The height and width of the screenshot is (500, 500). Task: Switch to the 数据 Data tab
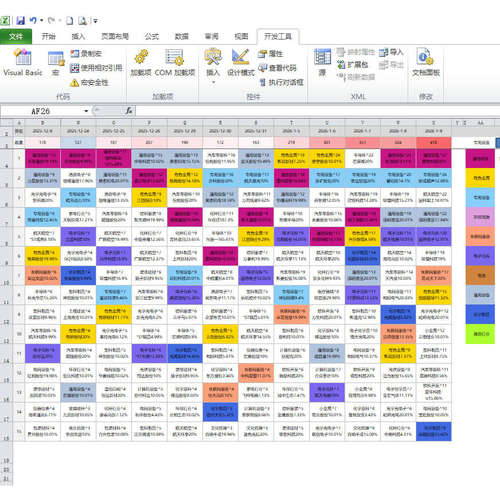click(182, 36)
